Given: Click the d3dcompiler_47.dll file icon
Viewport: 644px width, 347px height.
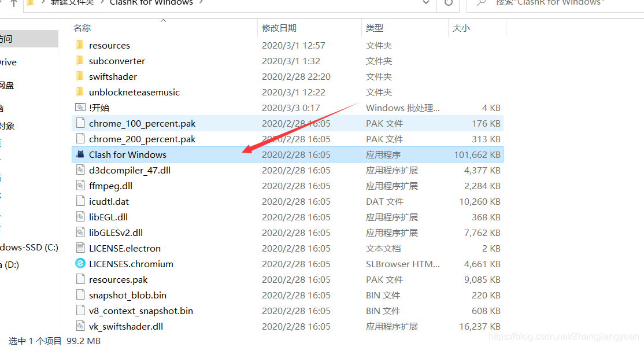Looking at the screenshot, I should (80, 169).
